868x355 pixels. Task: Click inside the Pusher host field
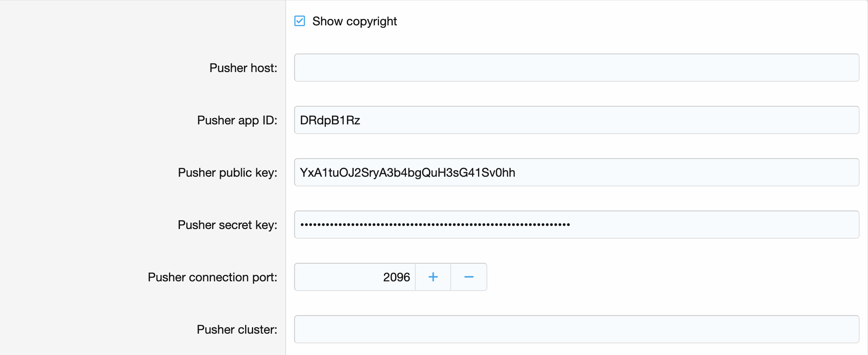tap(575, 68)
